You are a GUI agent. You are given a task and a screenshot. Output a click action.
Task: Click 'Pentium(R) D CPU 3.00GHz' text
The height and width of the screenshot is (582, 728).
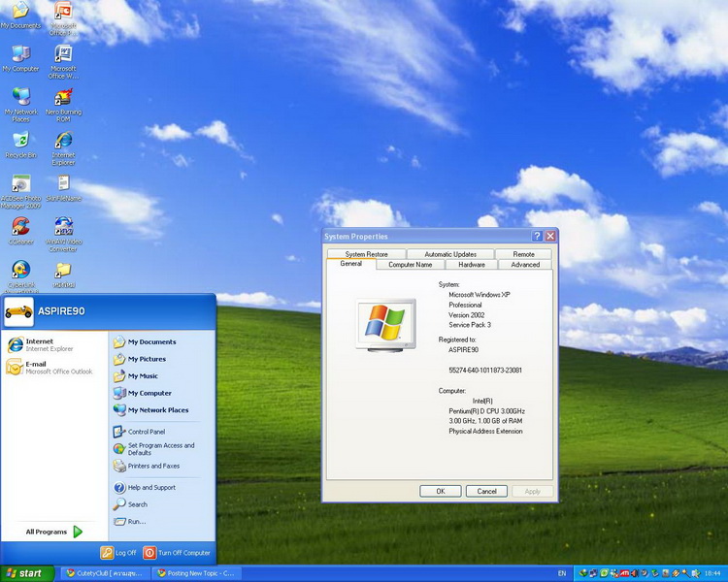click(486, 411)
